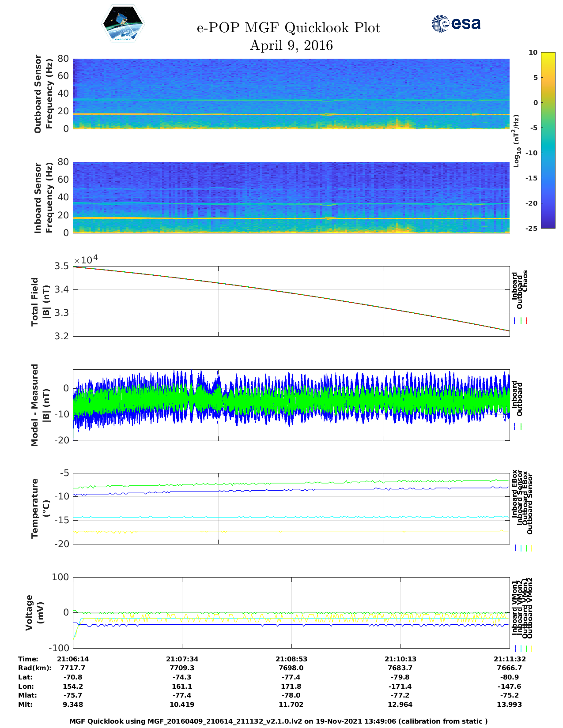563x728 pixels.
Task: Click the yellow legend marker beside Temperature plot
Action: [531, 548]
